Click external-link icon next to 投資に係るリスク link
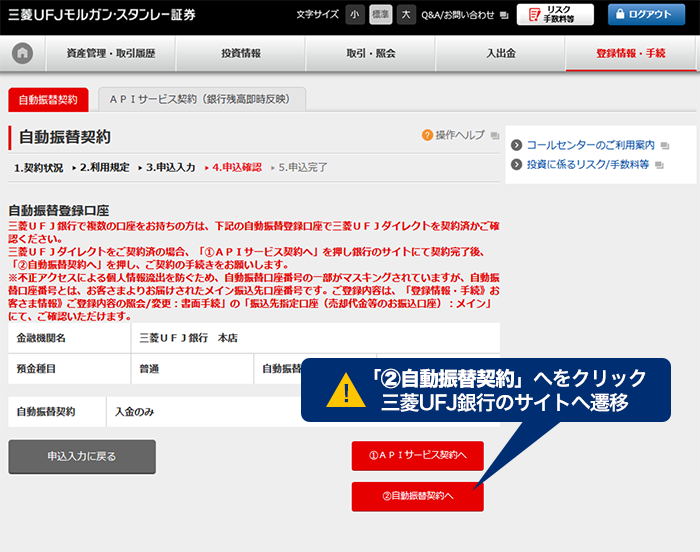 pos(659,165)
